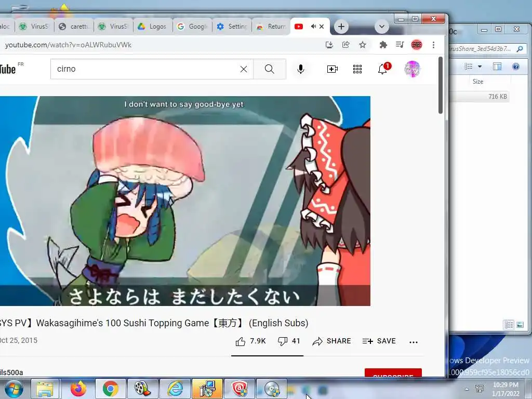Click the YouTube page scrollbar
The width and height of the screenshot is (532, 399).
[x=441, y=85]
